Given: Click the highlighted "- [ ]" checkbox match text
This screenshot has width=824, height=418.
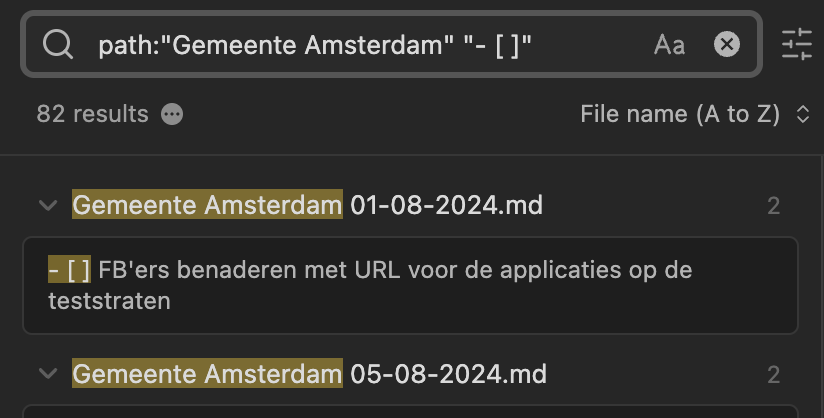Looking at the screenshot, I should tap(69, 270).
